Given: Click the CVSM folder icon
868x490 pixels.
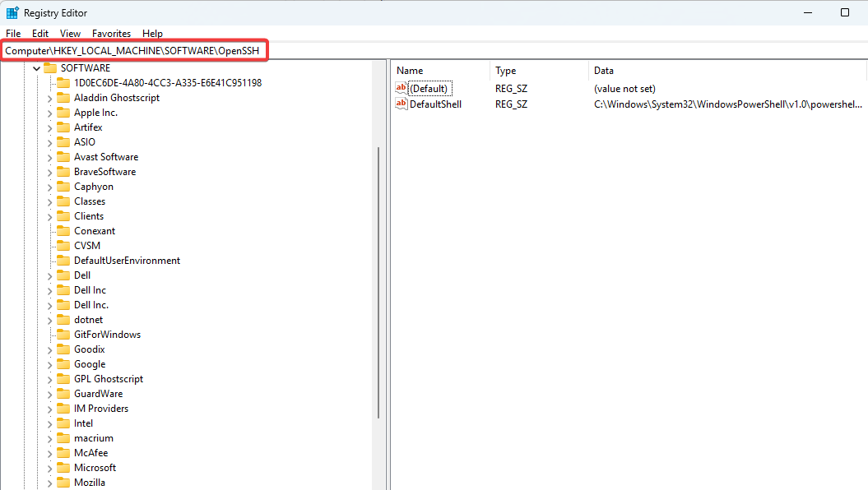Looking at the screenshot, I should coord(63,246).
